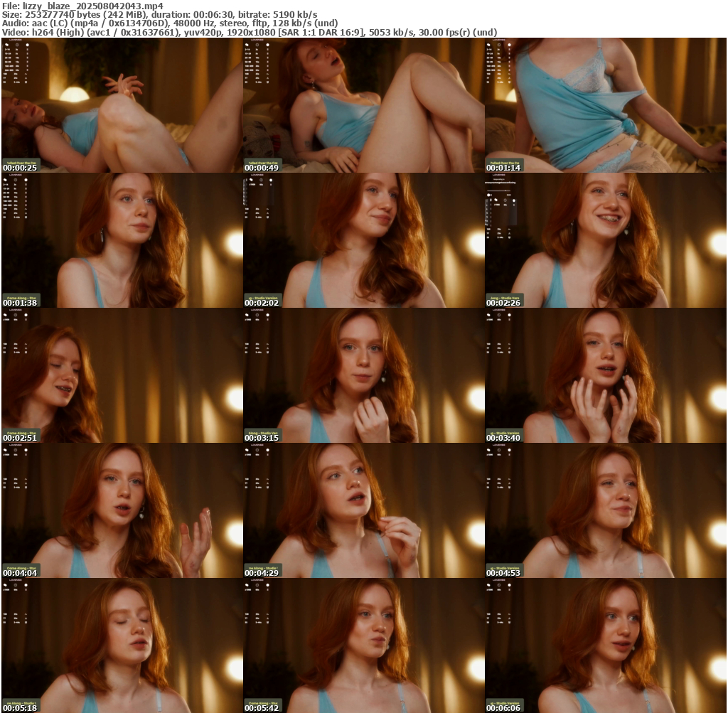Pick the thumbnail timestamped 00:04:29
728x713 pixels.
364,510
